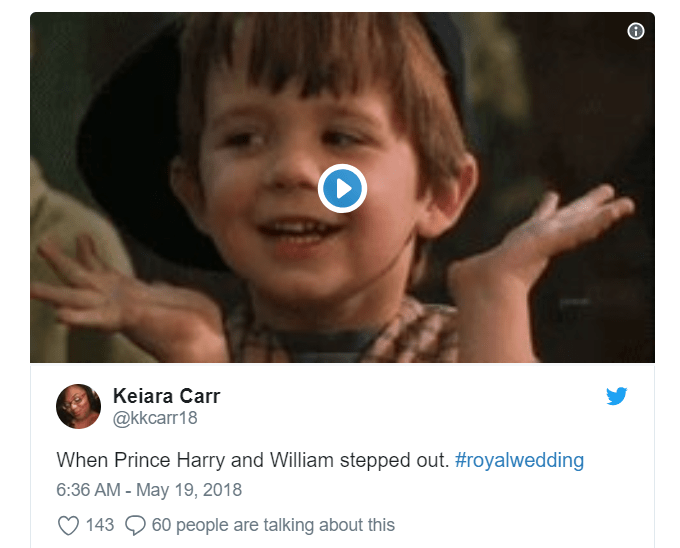Open the @kkcarr18 handle link
680x548 pixels.
pos(155,419)
